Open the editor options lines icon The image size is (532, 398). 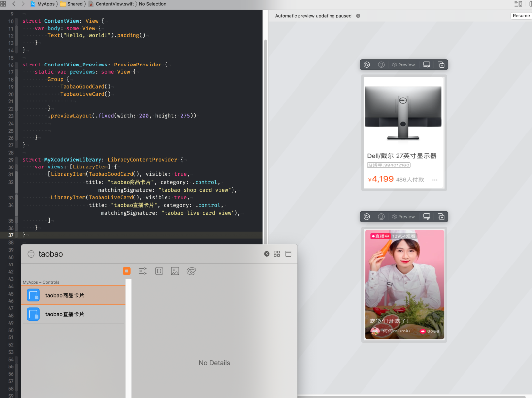pyautogui.click(x=518, y=4)
